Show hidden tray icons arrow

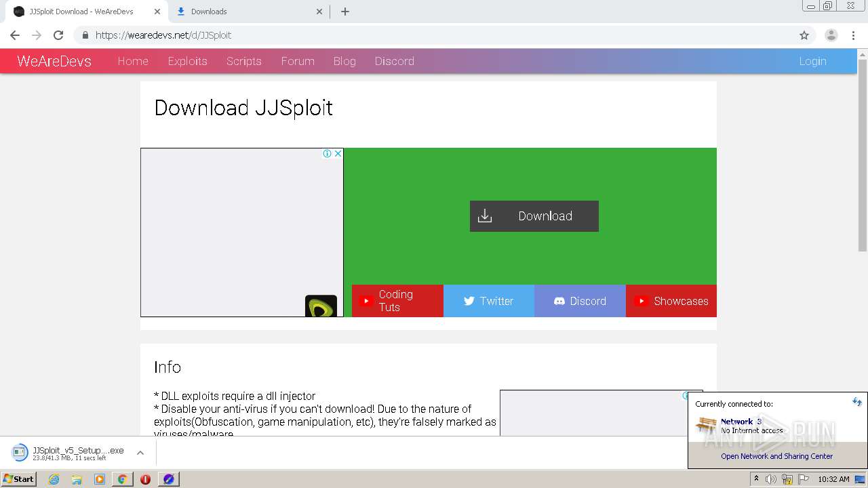point(756,479)
